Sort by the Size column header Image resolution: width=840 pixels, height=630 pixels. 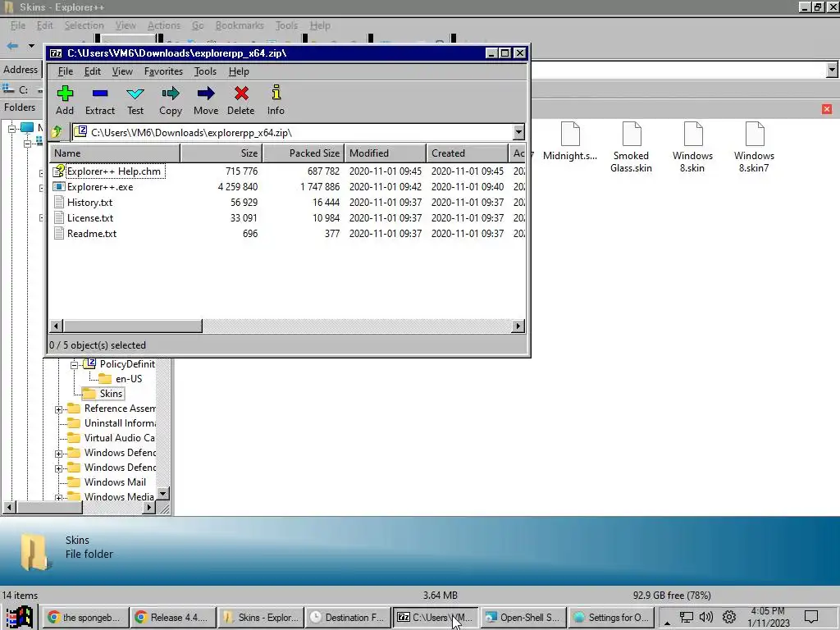tap(221, 153)
